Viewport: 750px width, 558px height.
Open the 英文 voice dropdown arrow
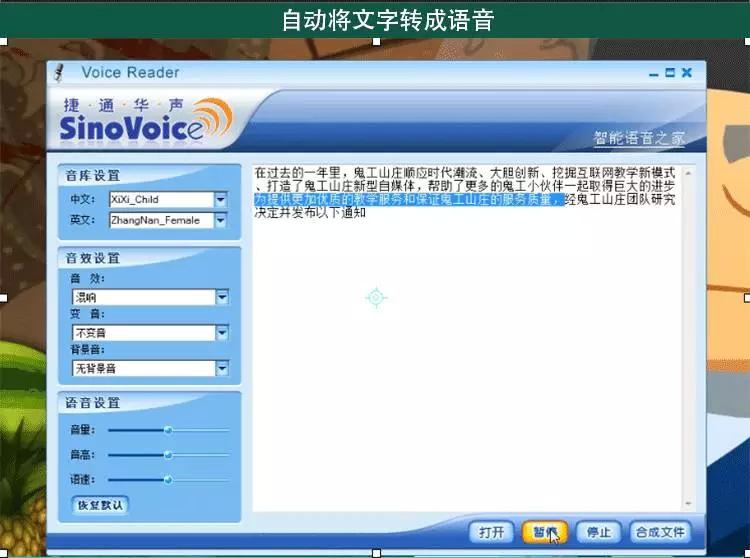[221, 220]
